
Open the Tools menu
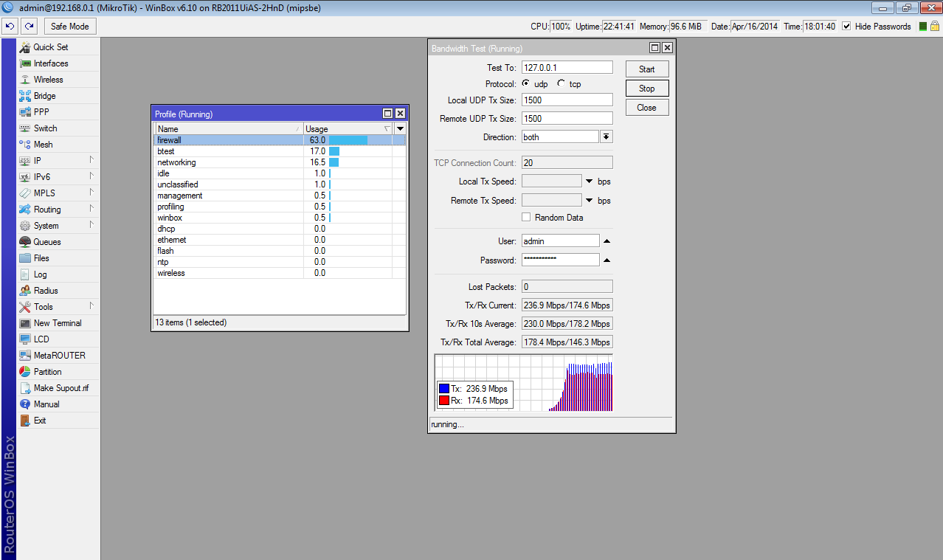(58, 307)
